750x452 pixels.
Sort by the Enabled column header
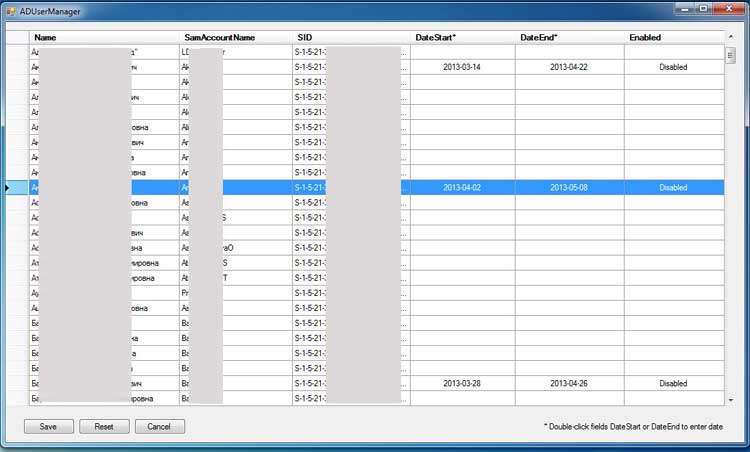tap(672, 37)
